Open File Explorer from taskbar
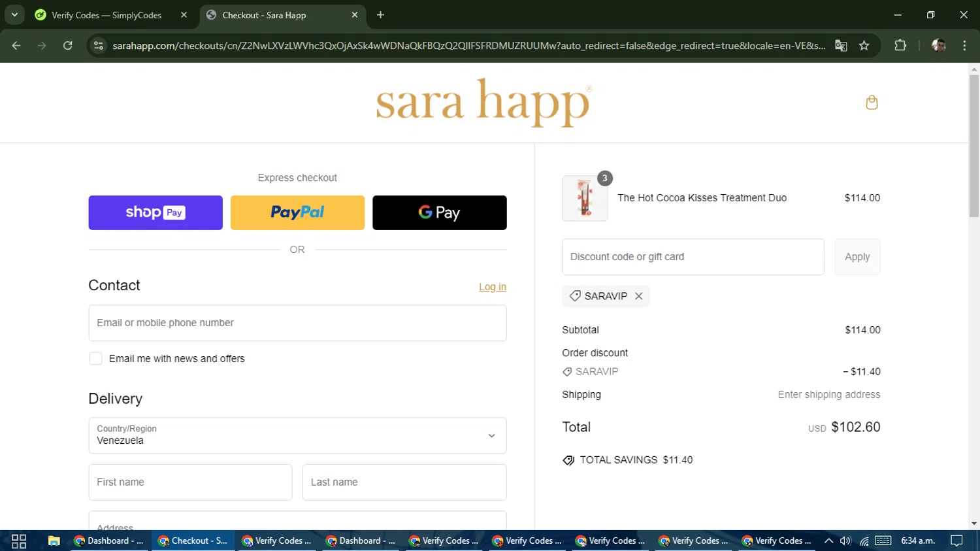Image resolution: width=980 pixels, height=551 pixels. point(54,541)
